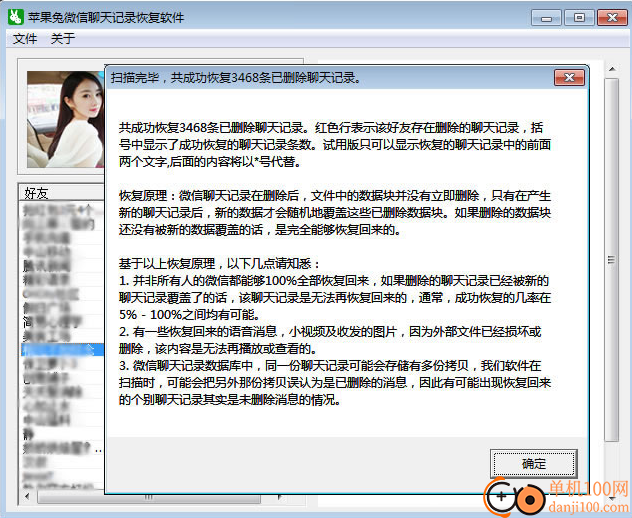Open the 关于 menu
Screen dimensions: 632x518
[63, 39]
